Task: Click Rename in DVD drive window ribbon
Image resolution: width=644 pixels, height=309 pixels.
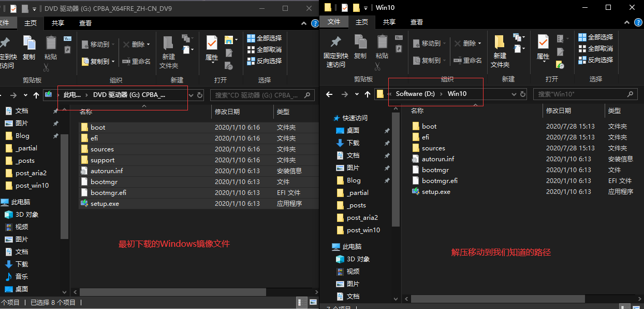Action: point(137,61)
